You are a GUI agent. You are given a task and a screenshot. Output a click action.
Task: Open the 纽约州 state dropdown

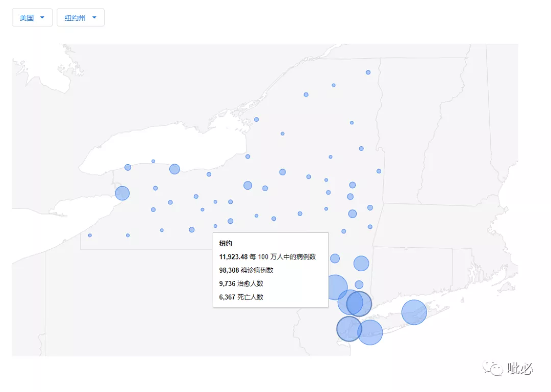[x=81, y=17]
